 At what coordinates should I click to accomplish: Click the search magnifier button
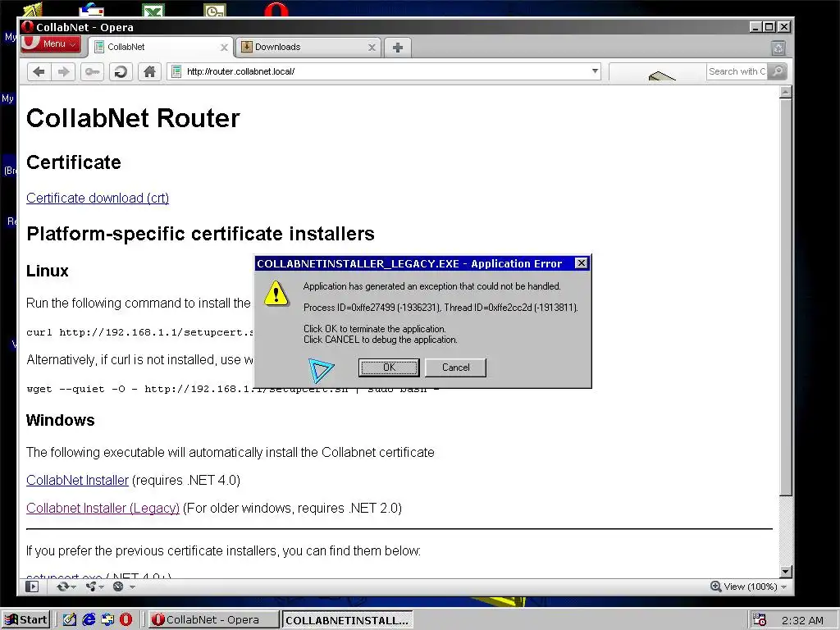777,71
